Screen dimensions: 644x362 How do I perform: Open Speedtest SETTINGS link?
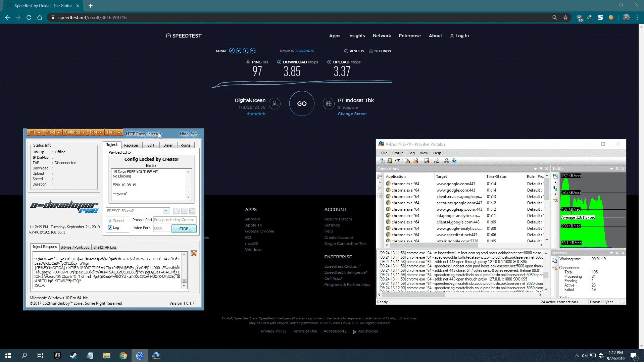pos(380,51)
